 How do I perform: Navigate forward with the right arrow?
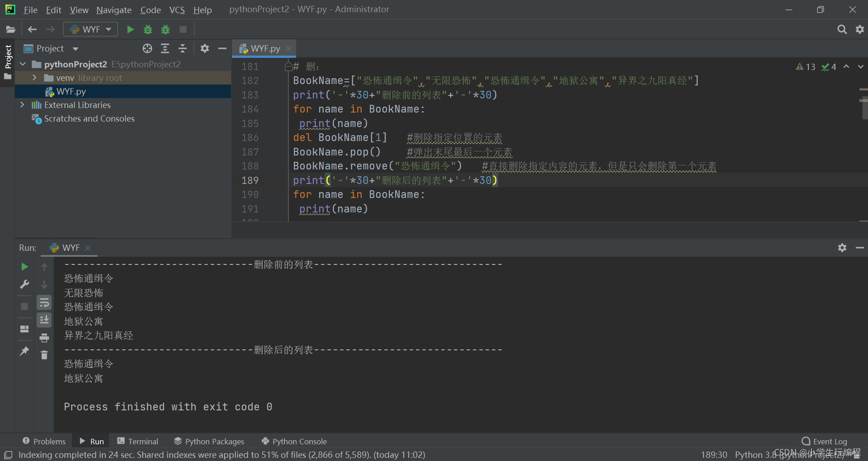tap(50, 29)
